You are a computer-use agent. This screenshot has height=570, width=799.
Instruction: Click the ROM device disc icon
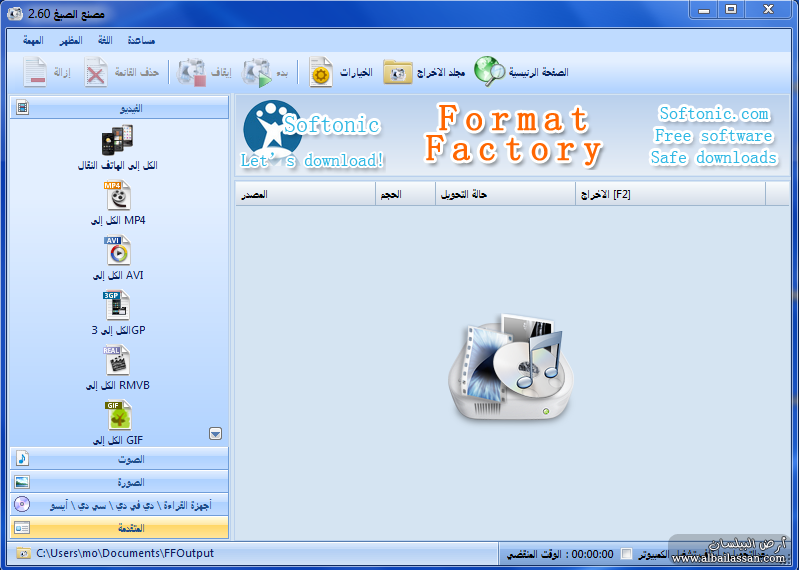click(x=22, y=504)
